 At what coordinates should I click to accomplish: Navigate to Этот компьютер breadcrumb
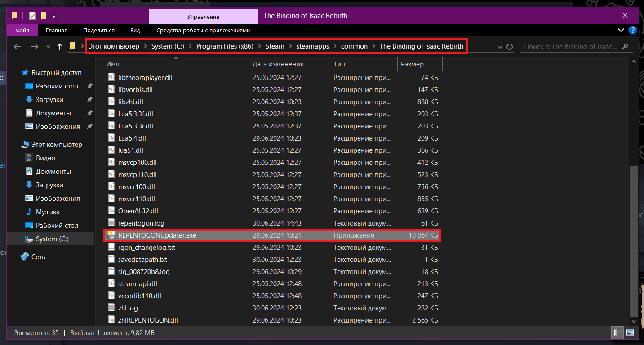[x=114, y=46]
